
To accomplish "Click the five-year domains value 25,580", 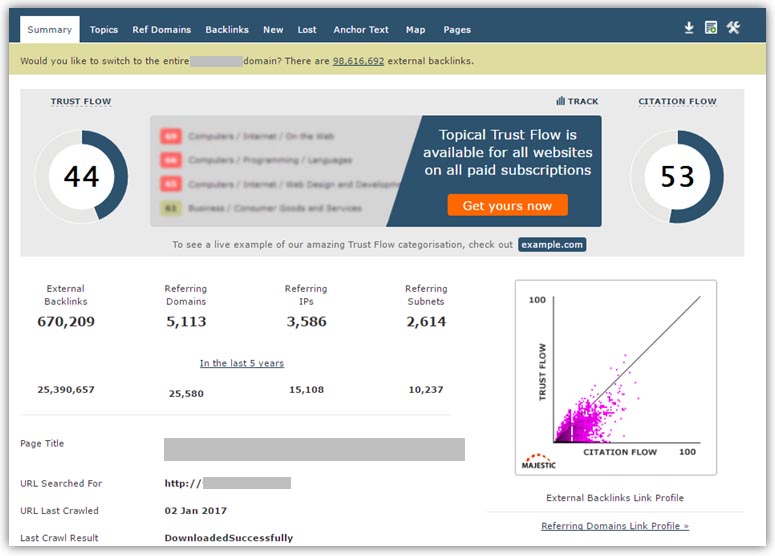I will coord(186,393).
